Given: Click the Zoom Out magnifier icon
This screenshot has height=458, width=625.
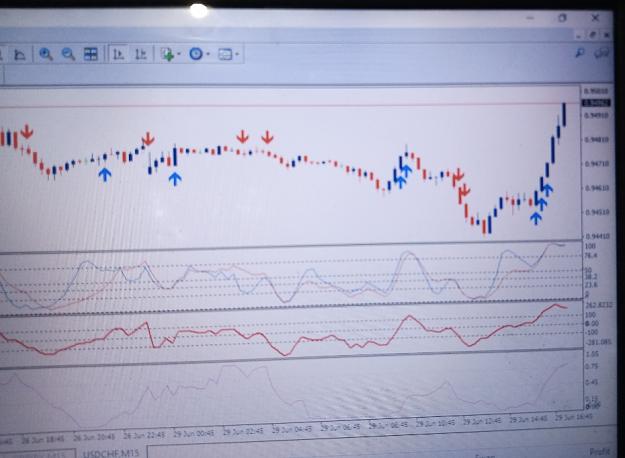Looking at the screenshot, I should coord(68,54).
